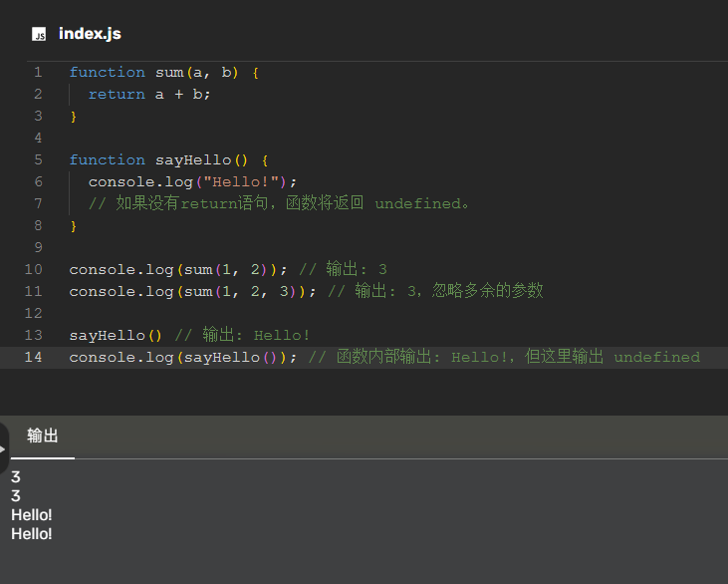Click the sum function name on line 1
Screen dimensions: 728x584
[169, 72]
